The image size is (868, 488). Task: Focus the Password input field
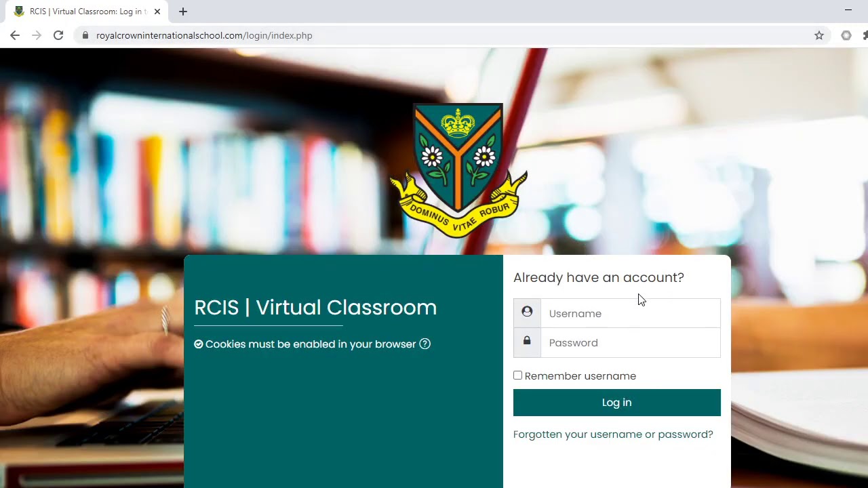(631, 342)
